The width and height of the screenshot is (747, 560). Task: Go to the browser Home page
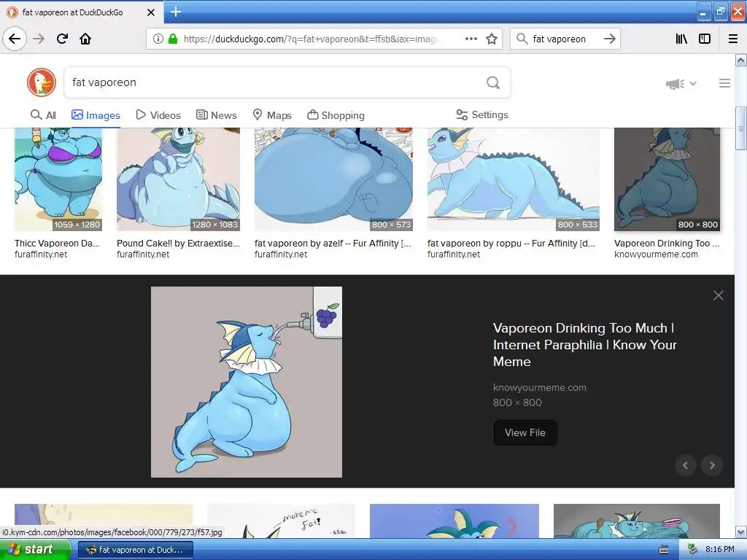[85, 39]
